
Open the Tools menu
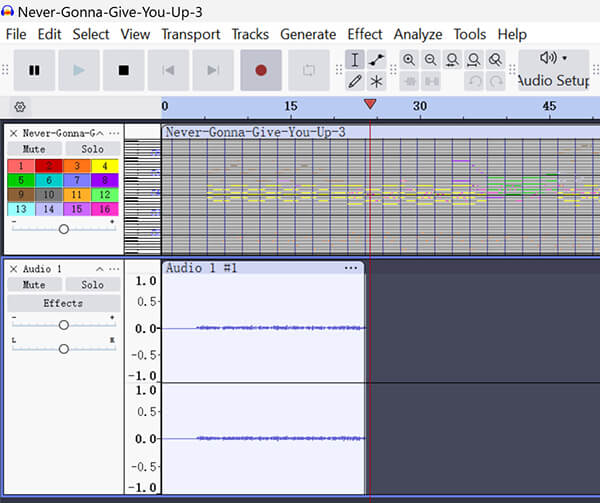tap(470, 34)
